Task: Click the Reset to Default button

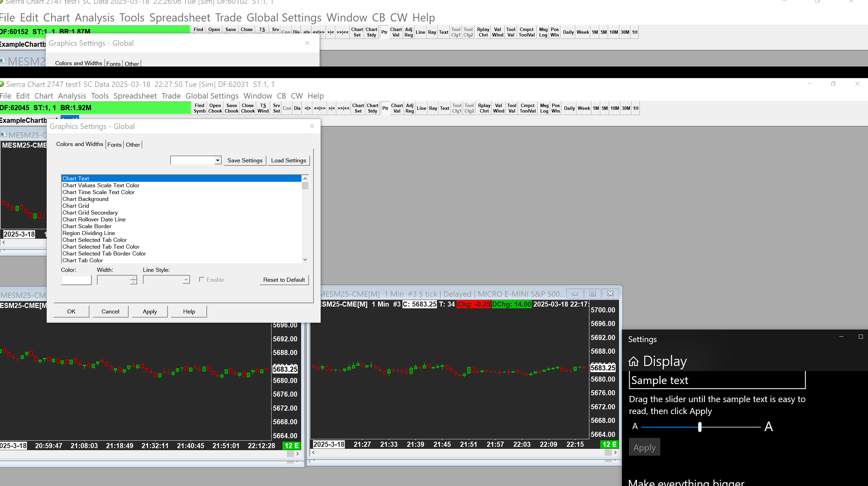Action: (x=284, y=280)
